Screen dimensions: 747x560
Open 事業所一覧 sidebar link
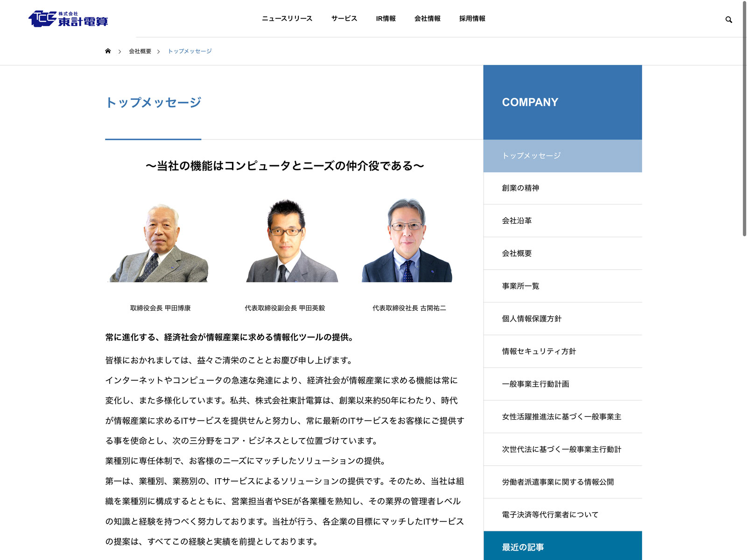tap(521, 286)
